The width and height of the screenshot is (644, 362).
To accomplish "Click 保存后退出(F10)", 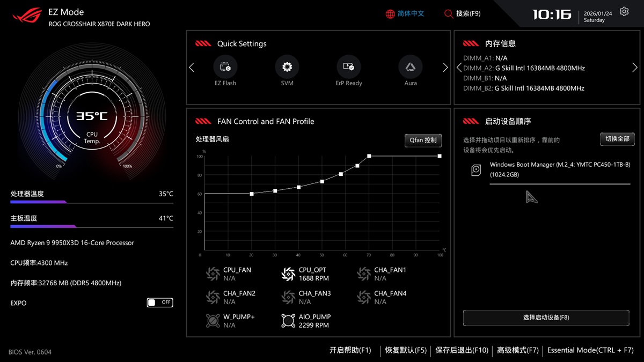I will click(x=462, y=350).
